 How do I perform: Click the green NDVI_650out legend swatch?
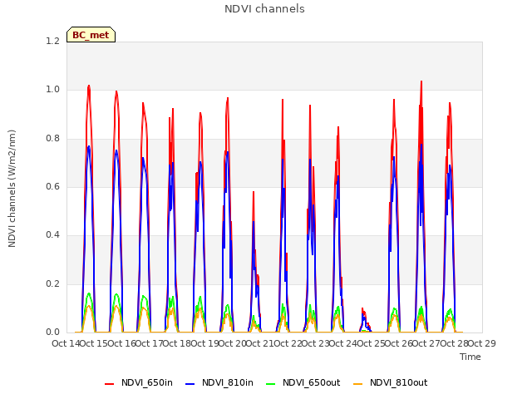point(270,383)
